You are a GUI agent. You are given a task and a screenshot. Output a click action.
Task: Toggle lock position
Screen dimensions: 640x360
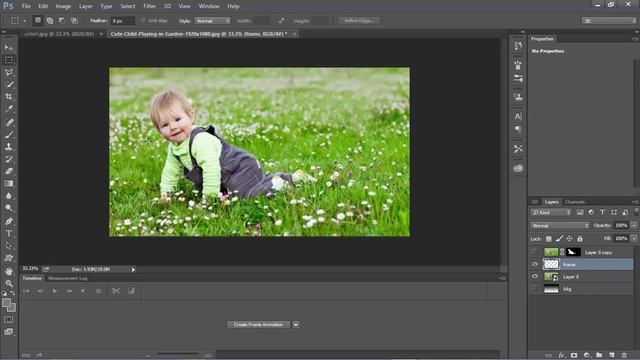(x=569, y=238)
